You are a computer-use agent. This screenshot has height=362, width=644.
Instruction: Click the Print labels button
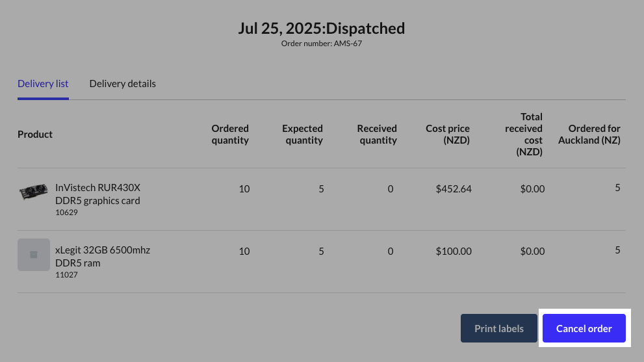pyautogui.click(x=498, y=328)
